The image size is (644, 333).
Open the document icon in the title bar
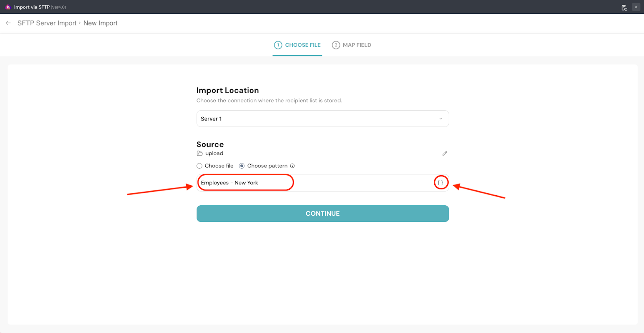624,8
